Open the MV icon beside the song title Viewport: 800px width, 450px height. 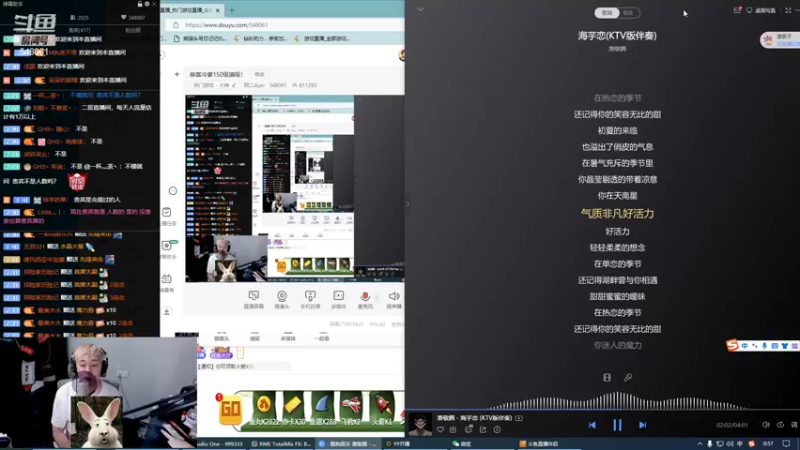519,418
